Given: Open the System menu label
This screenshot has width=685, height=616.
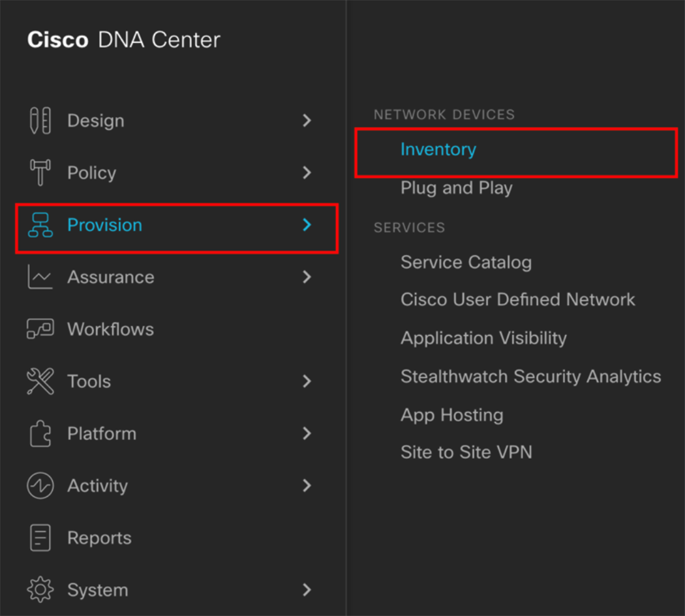Looking at the screenshot, I should [x=98, y=590].
